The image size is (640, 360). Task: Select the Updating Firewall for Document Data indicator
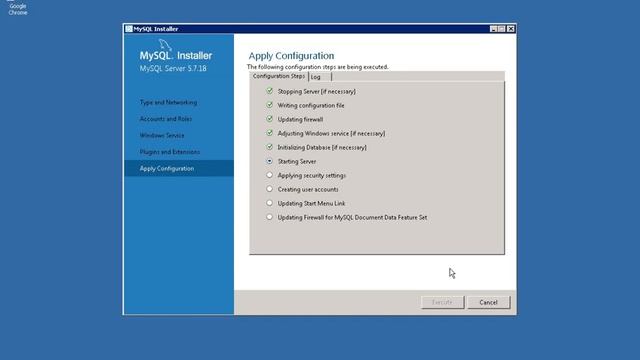pos(269,217)
